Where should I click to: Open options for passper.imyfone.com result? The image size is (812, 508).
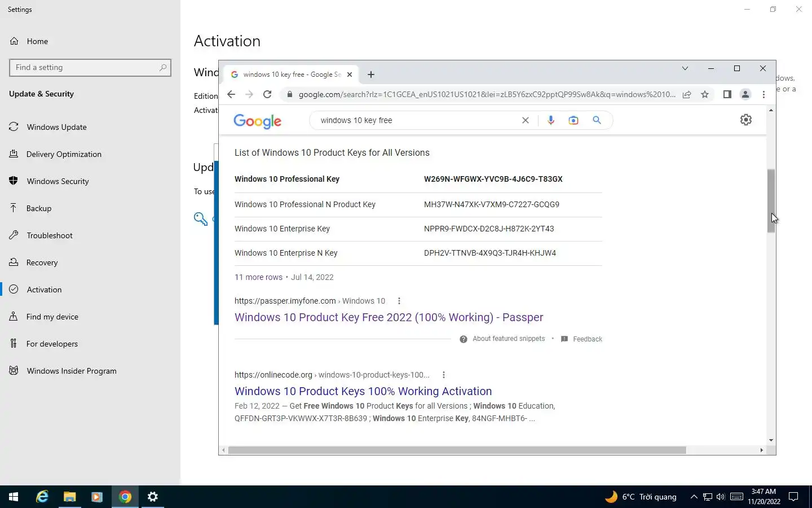coord(399,301)
